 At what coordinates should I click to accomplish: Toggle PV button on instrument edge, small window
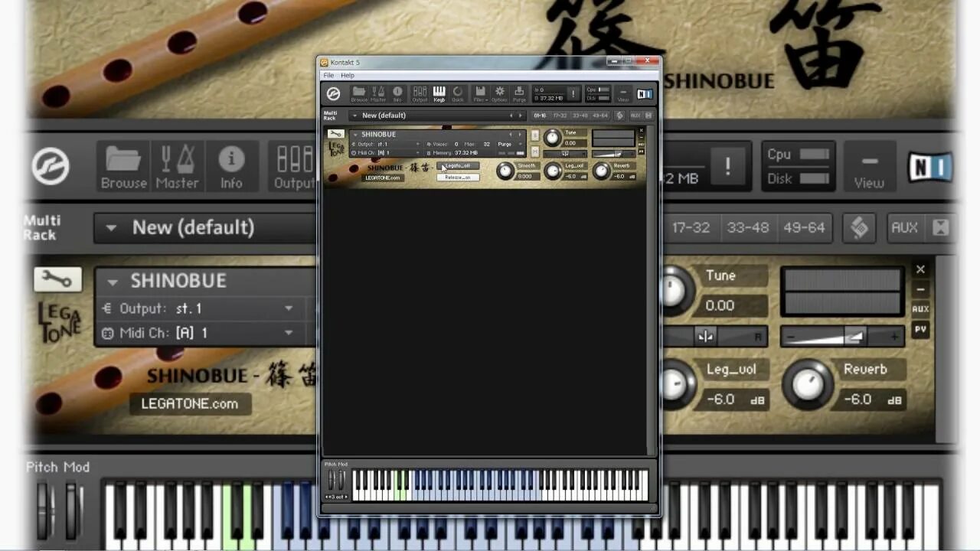click(642, 152)
